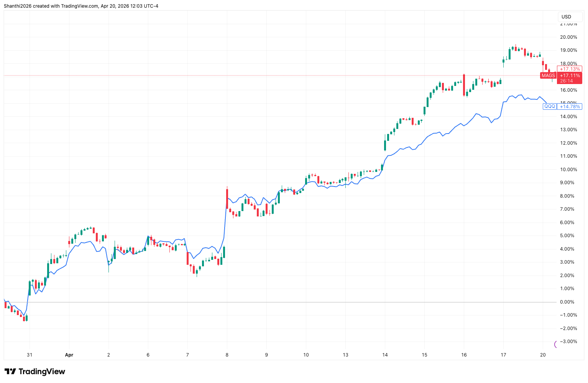Screen dimensions: 588x383
Task: Click the header text "Shanthi2026 created with TradingView.com"
Action: coord(51,6)
